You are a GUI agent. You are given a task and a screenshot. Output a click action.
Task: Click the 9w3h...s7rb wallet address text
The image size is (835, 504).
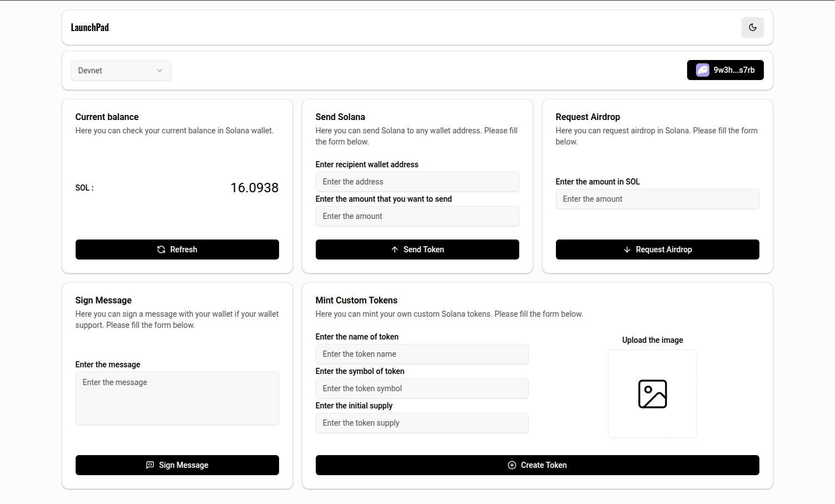[x=734, y=70]
